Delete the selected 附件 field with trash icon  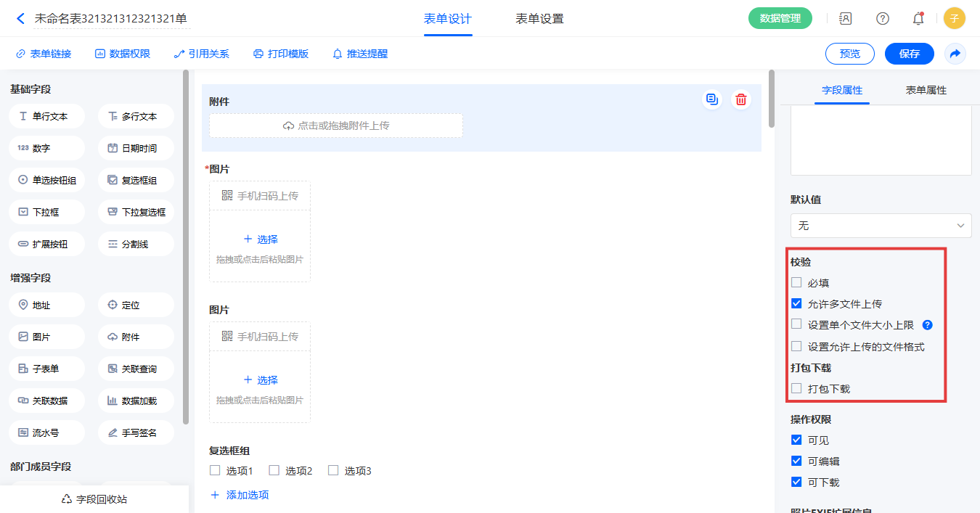click(x=740, y=100)
